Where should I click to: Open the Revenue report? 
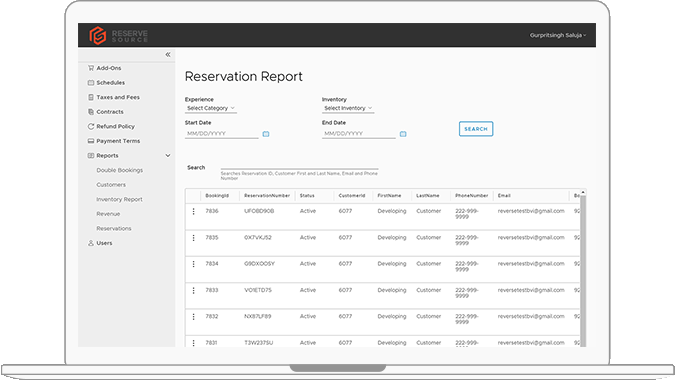click(x=108, y=214)
